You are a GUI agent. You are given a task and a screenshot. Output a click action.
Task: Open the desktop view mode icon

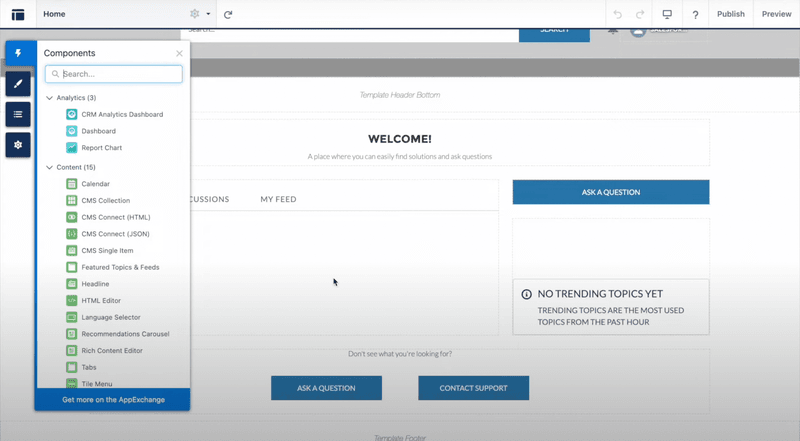667,14
